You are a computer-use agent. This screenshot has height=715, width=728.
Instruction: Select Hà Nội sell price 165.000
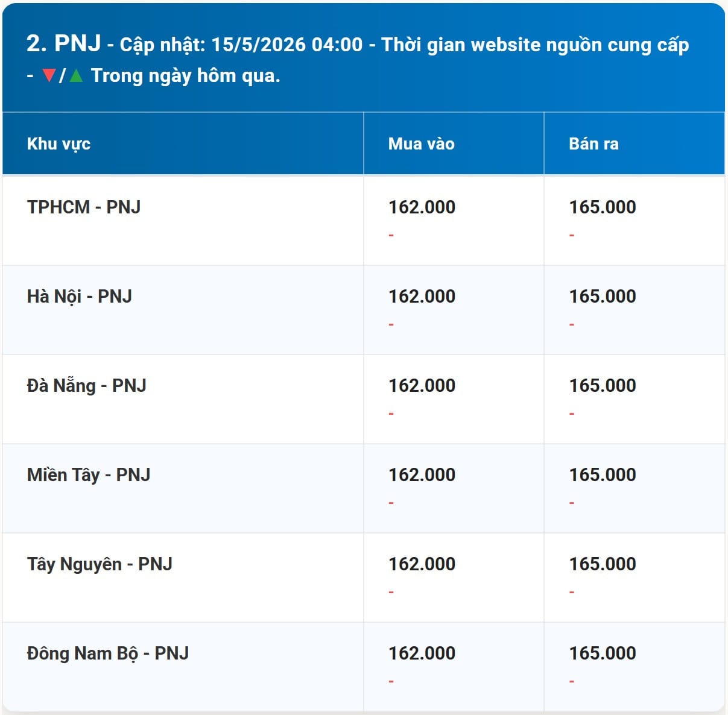[603, 296]
